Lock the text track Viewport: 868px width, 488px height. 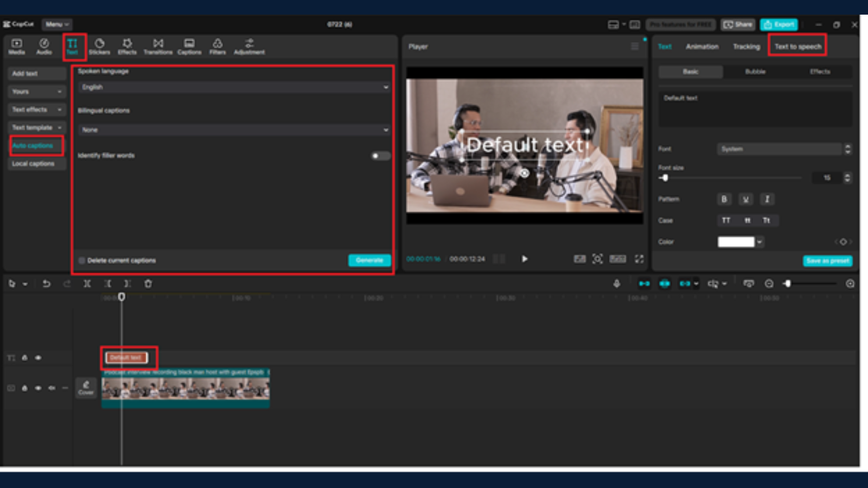point(24,358)
